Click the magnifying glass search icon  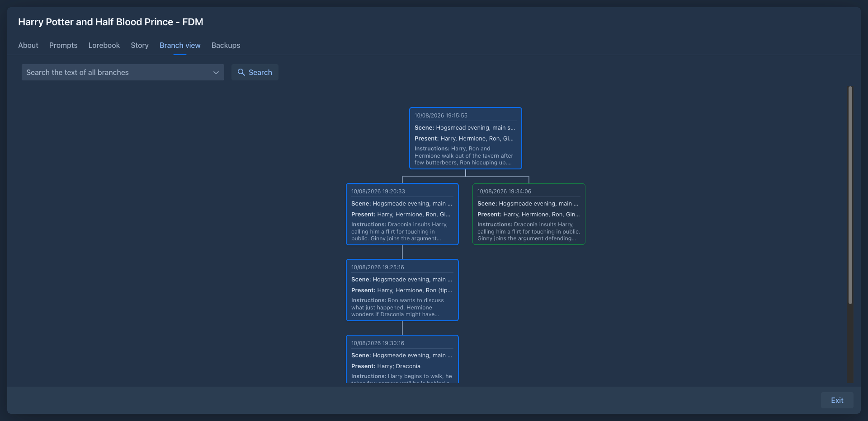pyautogui.click(x=241, y=72)
